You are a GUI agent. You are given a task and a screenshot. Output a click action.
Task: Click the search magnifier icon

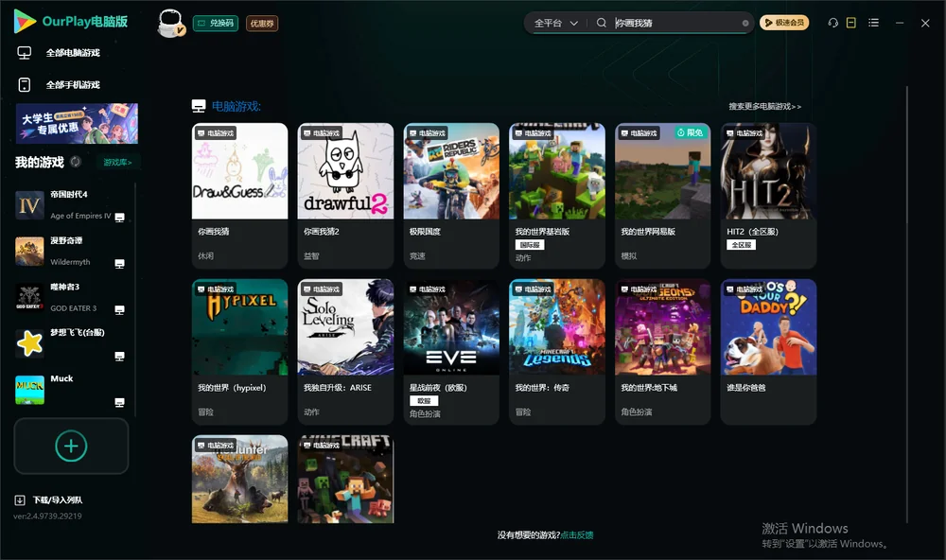tap(602, 23)
